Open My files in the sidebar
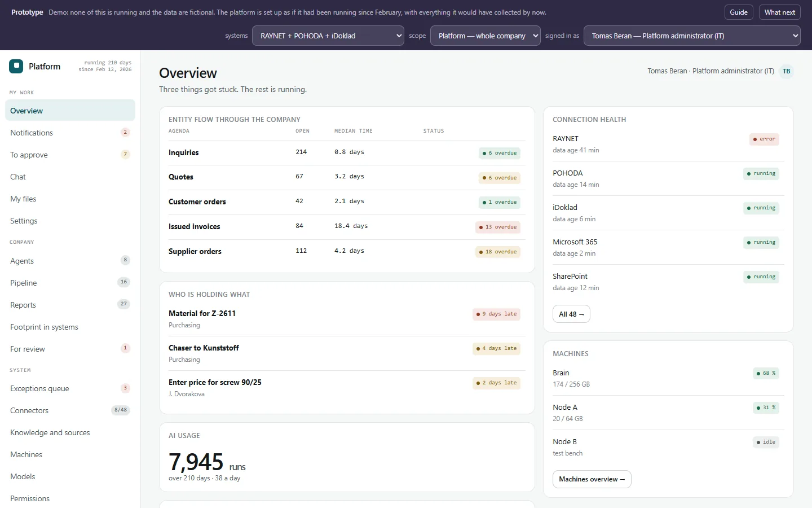 (x=70, y=199)
